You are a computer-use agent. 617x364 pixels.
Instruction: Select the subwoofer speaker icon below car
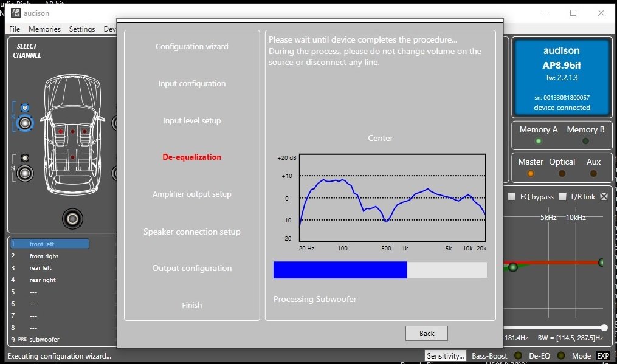pos(72,219)
